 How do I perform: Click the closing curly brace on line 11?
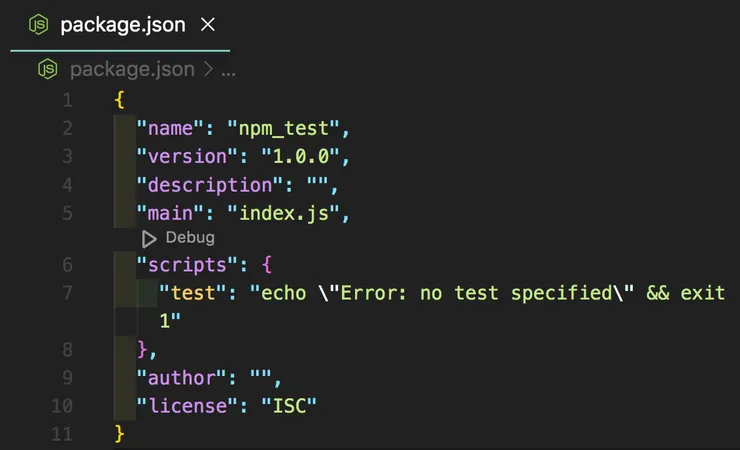point(120,433)
